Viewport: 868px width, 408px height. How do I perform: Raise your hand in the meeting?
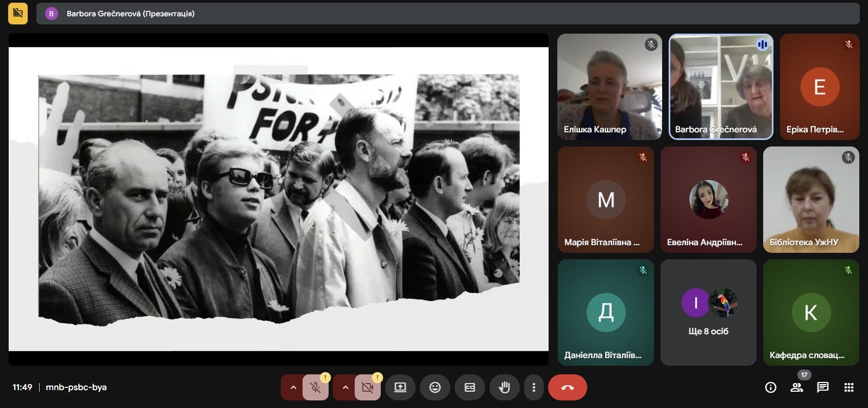click(505, 387)
